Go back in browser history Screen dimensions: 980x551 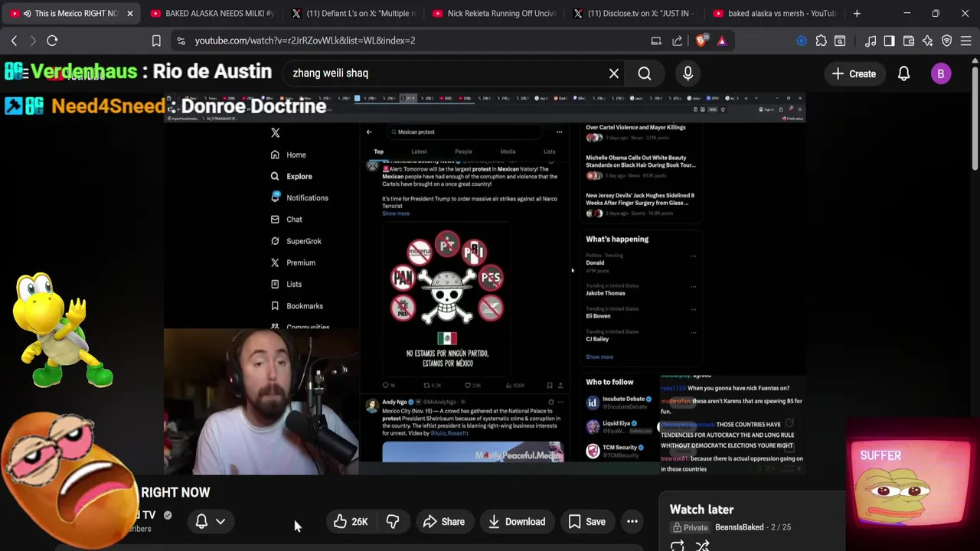point(14,41)
